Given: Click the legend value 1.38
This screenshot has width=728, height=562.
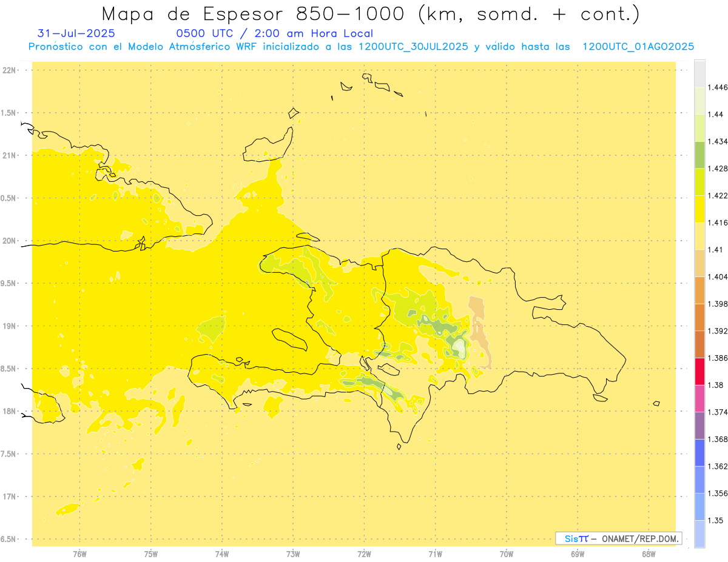Looking at the screenshot, I should (716, 385).
